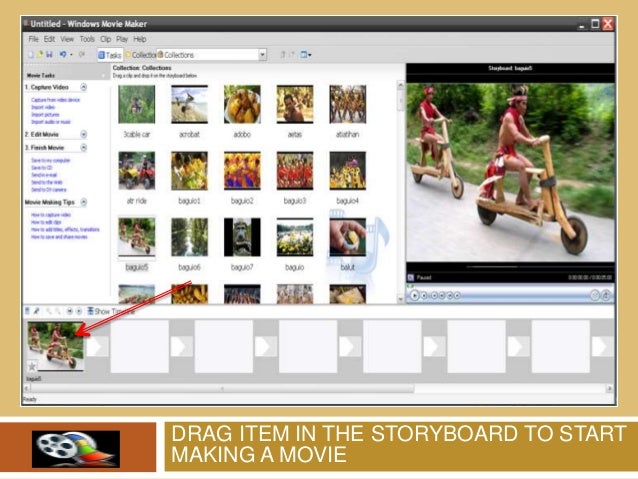Toggle the Tasks pane button

[x=109, y=55]
